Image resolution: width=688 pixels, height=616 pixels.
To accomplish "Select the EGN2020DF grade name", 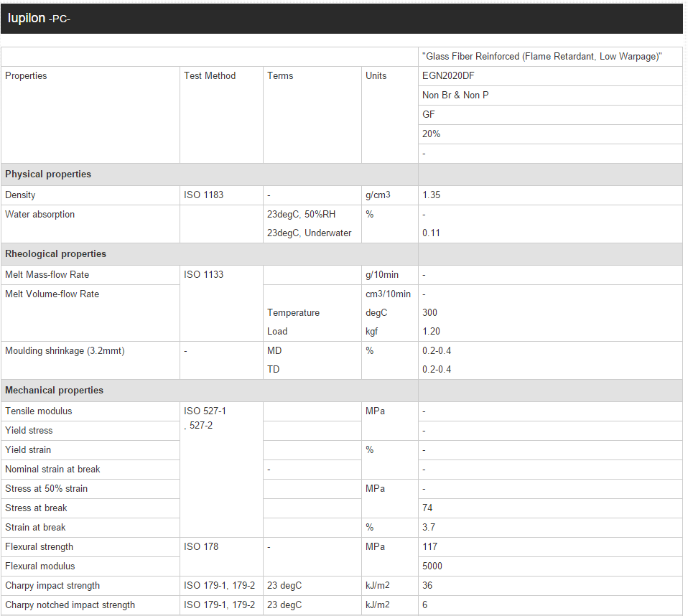I will (448, 76).
